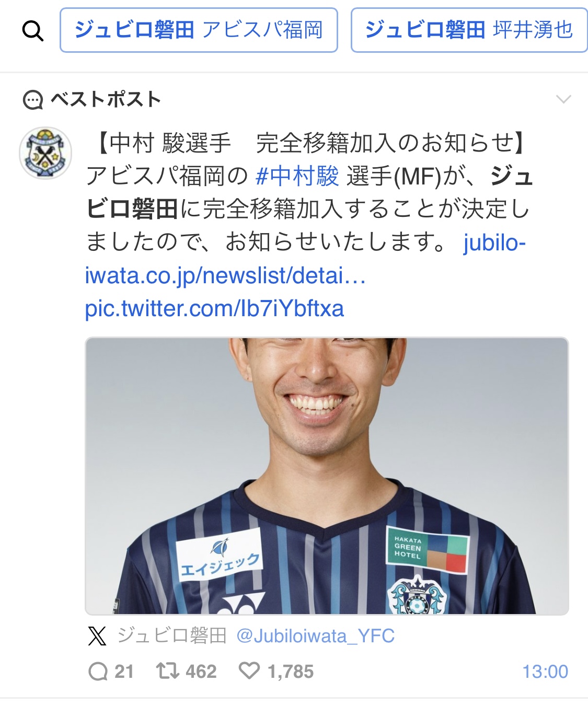The image size is (588, 705).
Task: Click the retweet arrows icon
Action: (168, 671)
